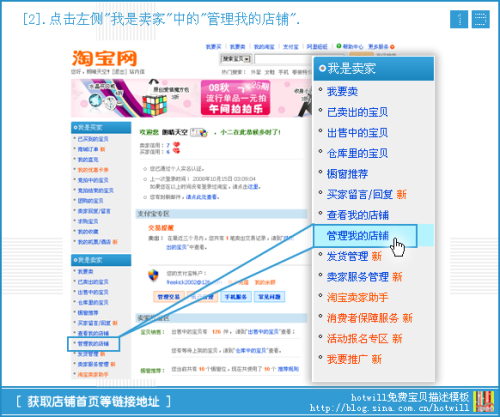500x417 pixels.
Task: Open 活动报名专区 in the enlarged panel
Action: 358,339
